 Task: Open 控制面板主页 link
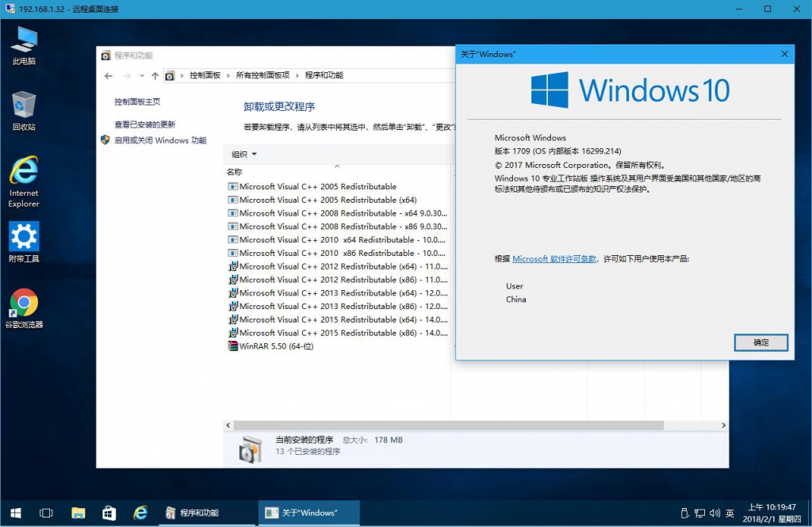click(137, 102)
